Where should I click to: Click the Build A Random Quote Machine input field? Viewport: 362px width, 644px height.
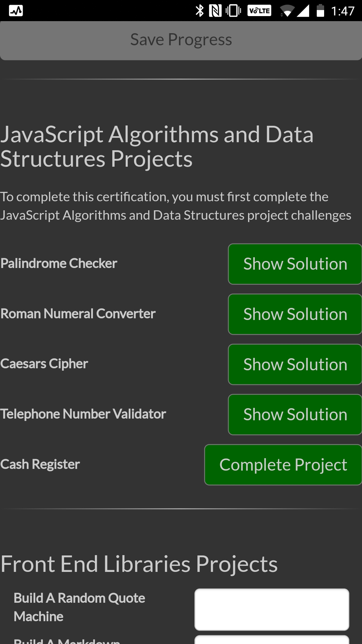click(271, 609)
